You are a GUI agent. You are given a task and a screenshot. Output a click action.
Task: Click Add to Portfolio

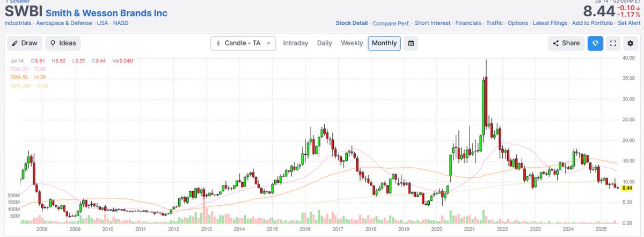tap(593, 23)
